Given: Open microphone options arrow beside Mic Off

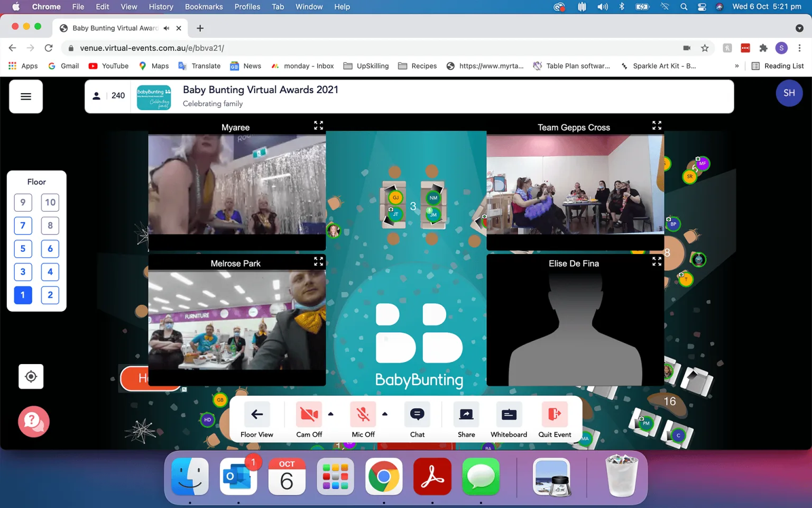Looking at the screenshot, I should [x=385, y=414].
